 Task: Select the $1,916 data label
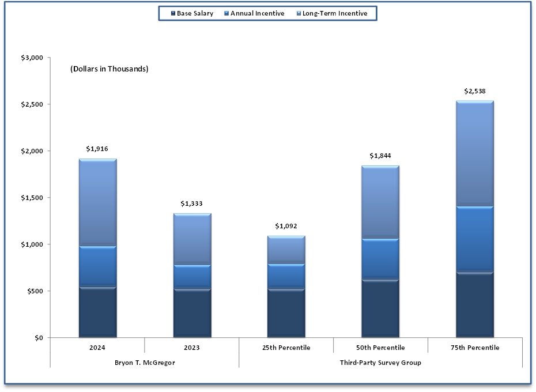[x=97, y=148]
